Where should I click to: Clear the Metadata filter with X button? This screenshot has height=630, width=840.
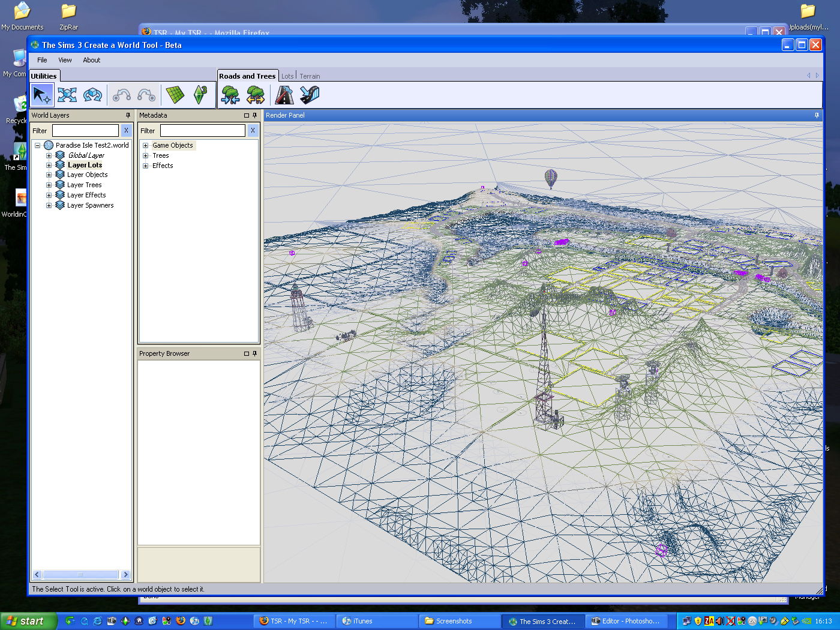click(x=253, y=130)
